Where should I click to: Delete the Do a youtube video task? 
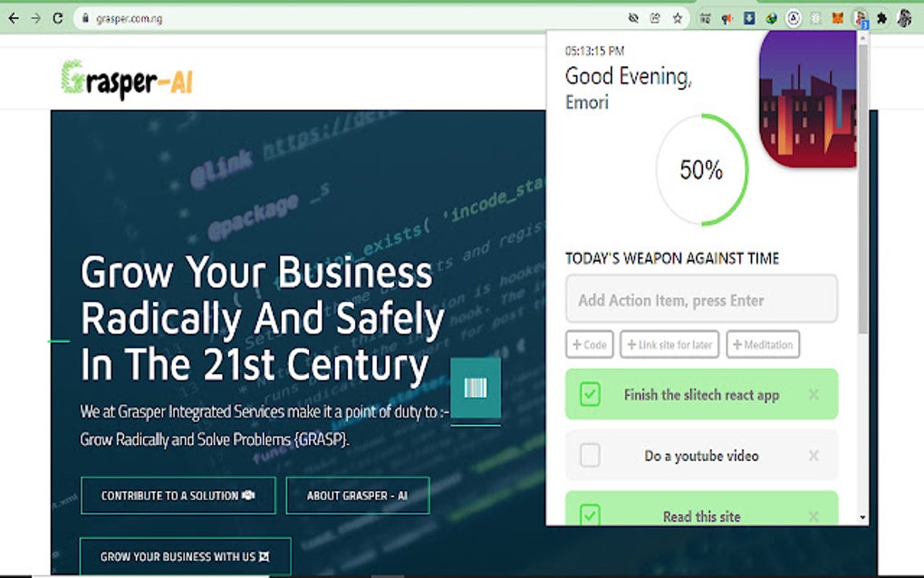(x=813, y=456)
